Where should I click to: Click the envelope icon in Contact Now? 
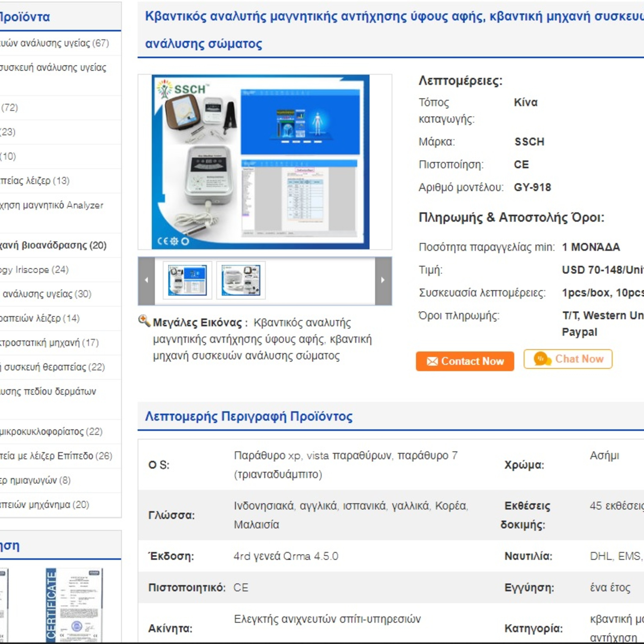pyautogui.click(x=432, y=361)
